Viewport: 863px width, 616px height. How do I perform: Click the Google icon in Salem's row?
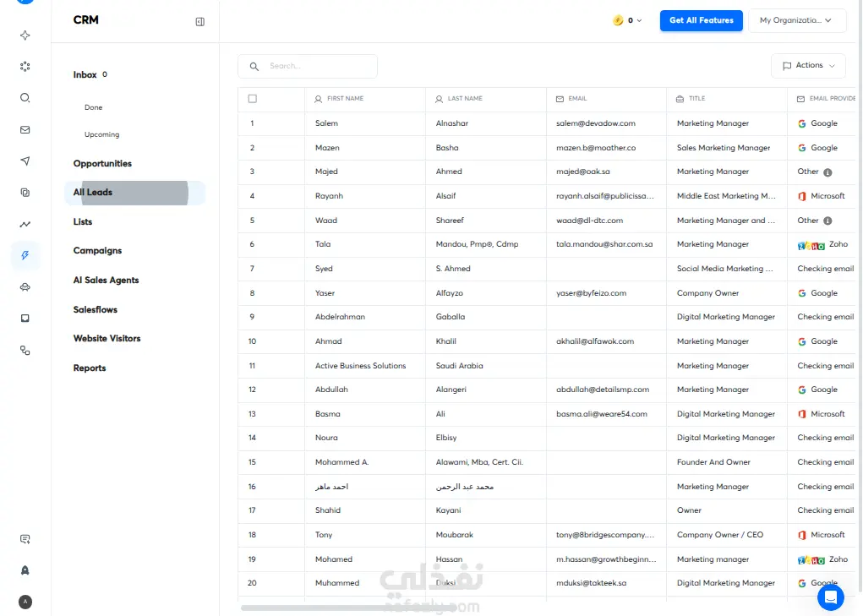802,123
